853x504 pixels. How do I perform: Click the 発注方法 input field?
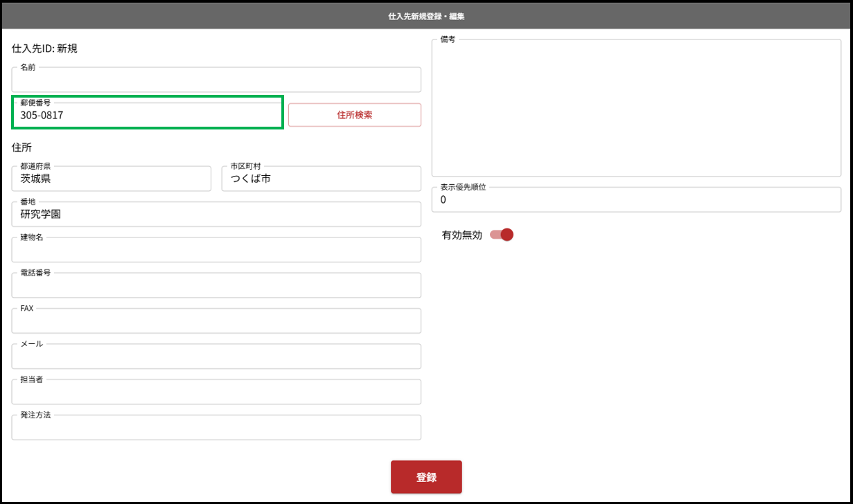click(x=216, y=428)
